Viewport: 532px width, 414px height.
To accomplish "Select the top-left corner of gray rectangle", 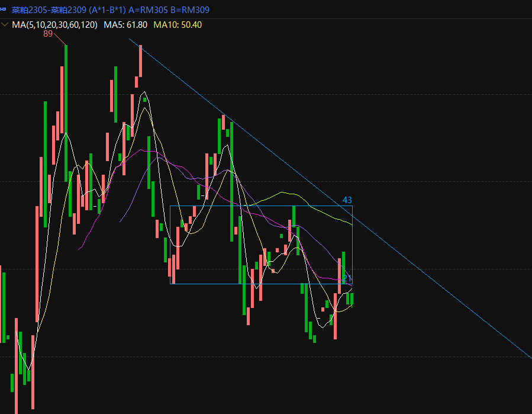I will pos(170,206).
